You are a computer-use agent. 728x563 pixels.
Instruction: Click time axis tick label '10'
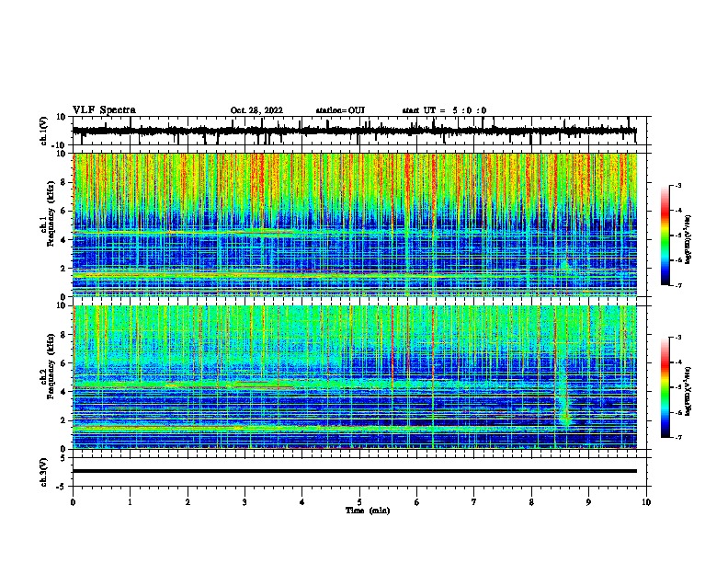(646, 502)
